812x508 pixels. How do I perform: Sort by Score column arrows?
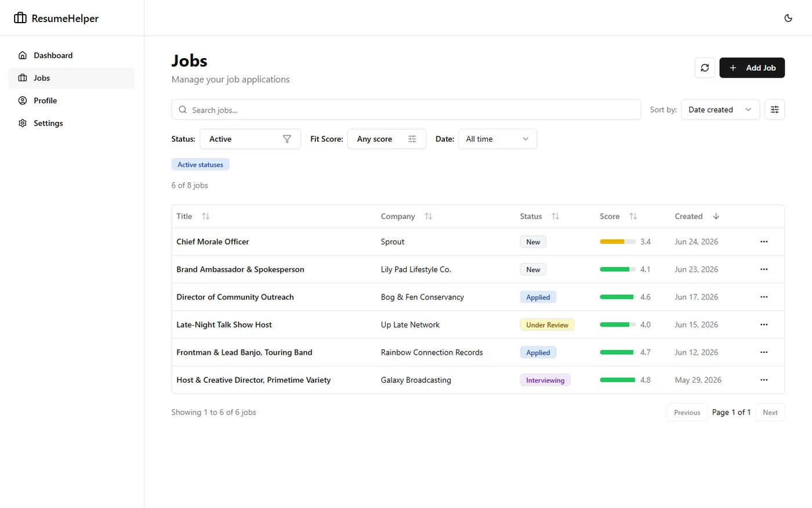[x=633, y=216]
